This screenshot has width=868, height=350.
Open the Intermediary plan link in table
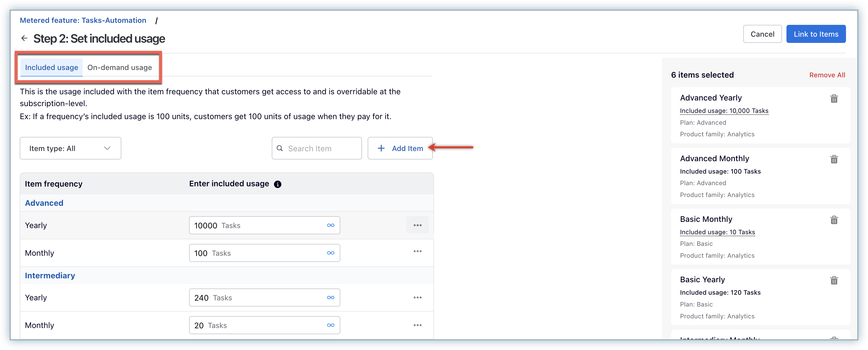coord(50,275)
